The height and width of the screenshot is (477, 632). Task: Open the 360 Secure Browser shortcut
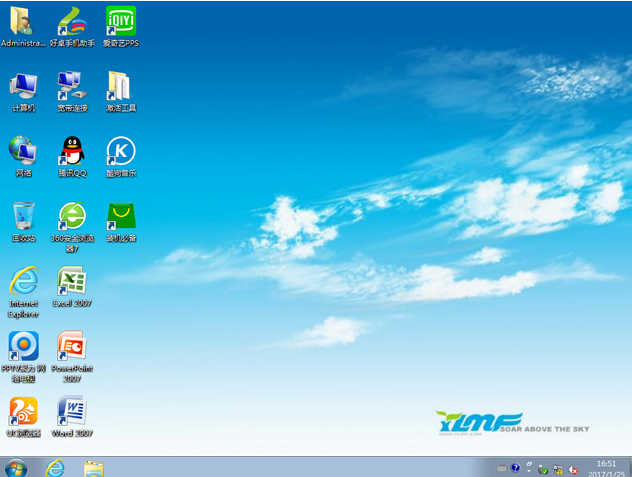(x=72, y=216)
